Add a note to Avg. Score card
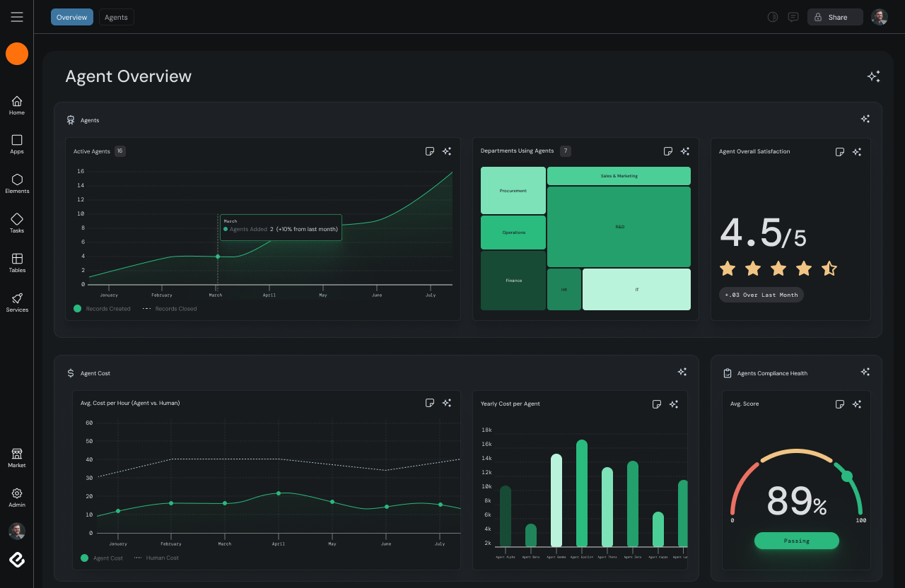This screenshot has height=588, width=905. pyautogui.click(x=840, y=404)
